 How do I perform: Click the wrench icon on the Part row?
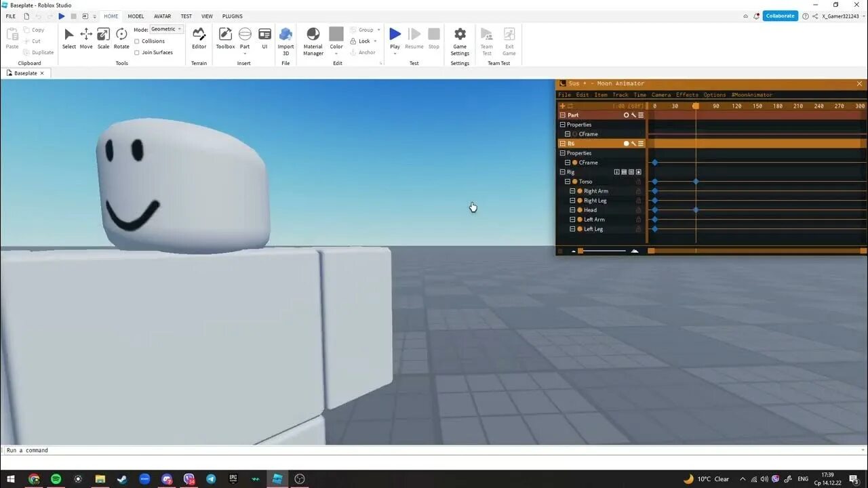633,115
